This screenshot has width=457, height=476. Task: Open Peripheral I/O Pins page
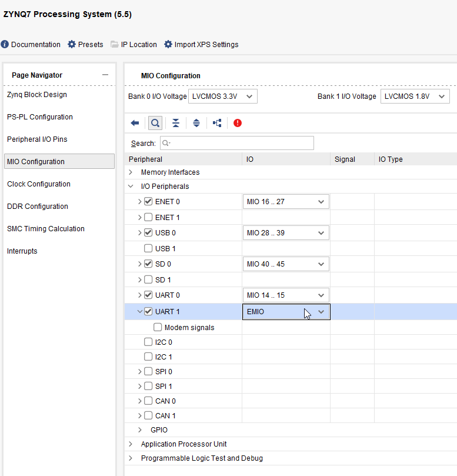pyautogui.click(x=37, y=139)
